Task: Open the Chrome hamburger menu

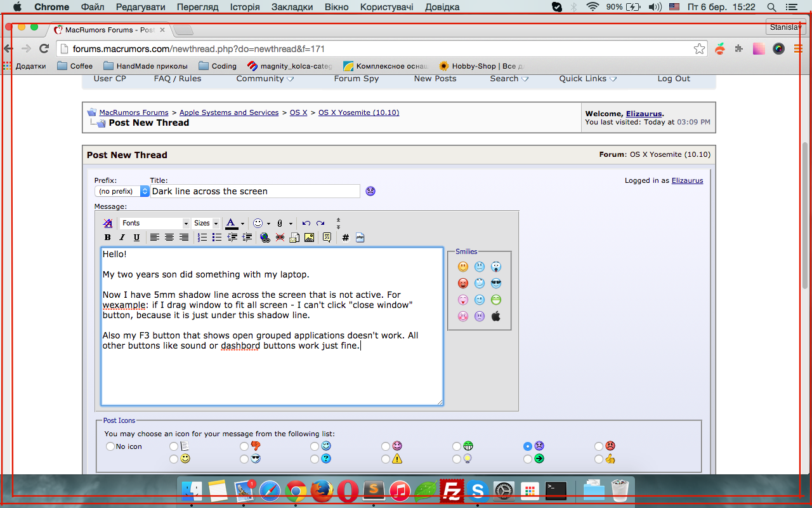Action: [x=798, y=49]
